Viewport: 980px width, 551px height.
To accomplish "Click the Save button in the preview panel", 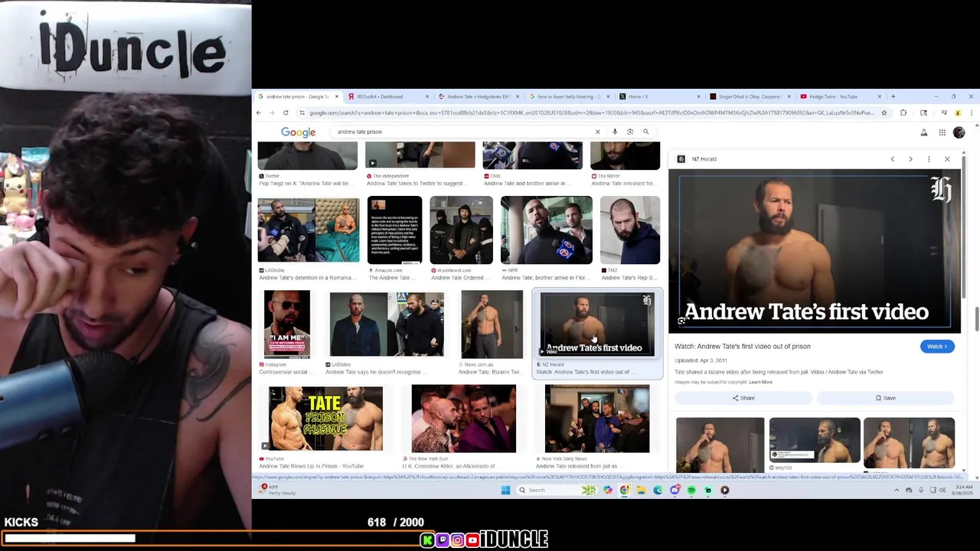I will click(x=886, y=398).
